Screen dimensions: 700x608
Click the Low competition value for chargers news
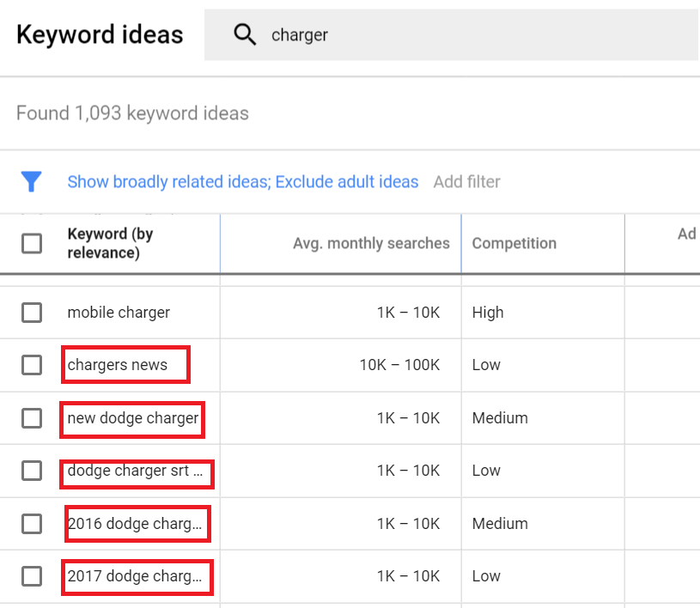(x=486, y=365)
